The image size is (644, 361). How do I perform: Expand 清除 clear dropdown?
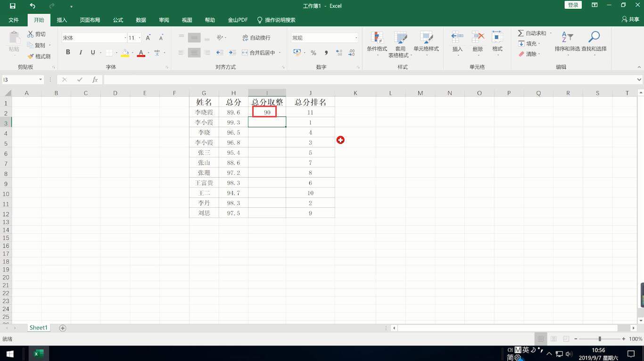pyautogui.click(x=539, y=54)
